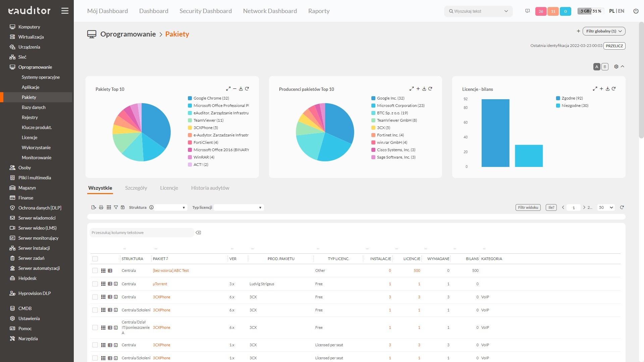Click the Ile? button
Screen dimensions: 644x362
551,207
